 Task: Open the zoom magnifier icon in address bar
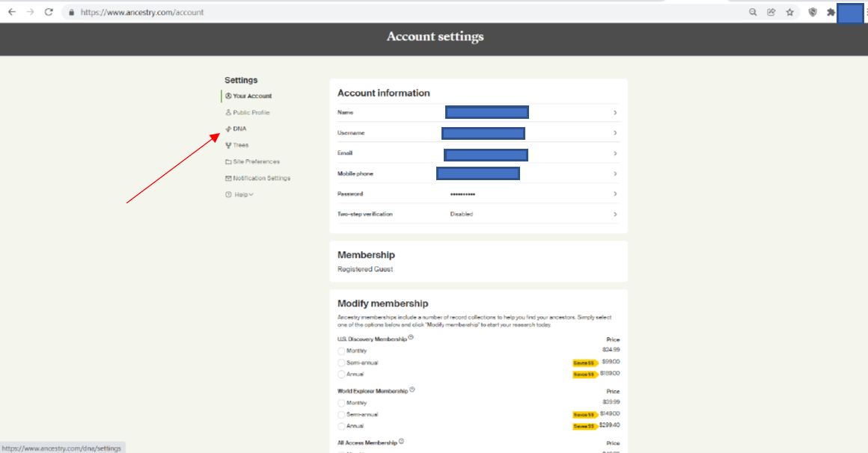tap(753, 12)
